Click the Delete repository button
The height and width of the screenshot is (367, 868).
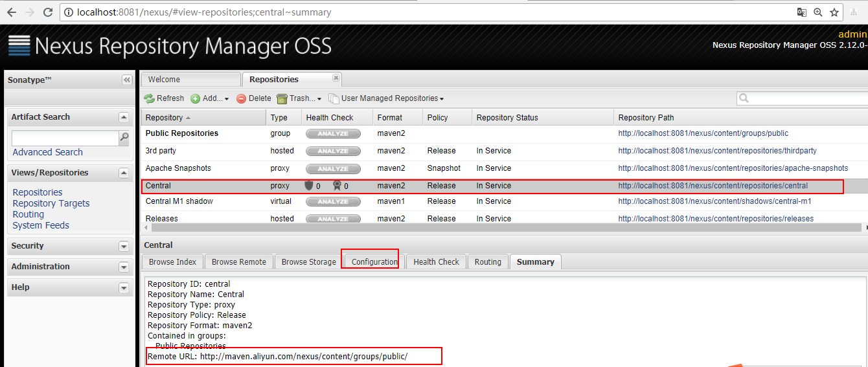click(254, 98)
